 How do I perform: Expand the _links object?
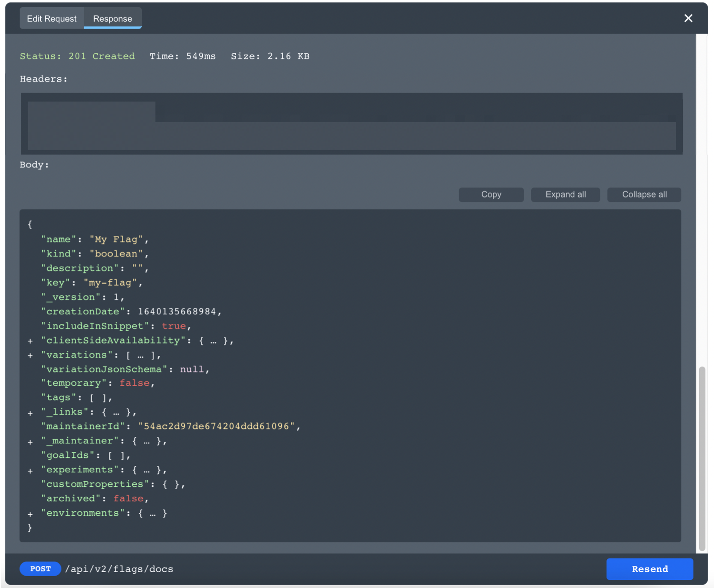pos(30,413)
